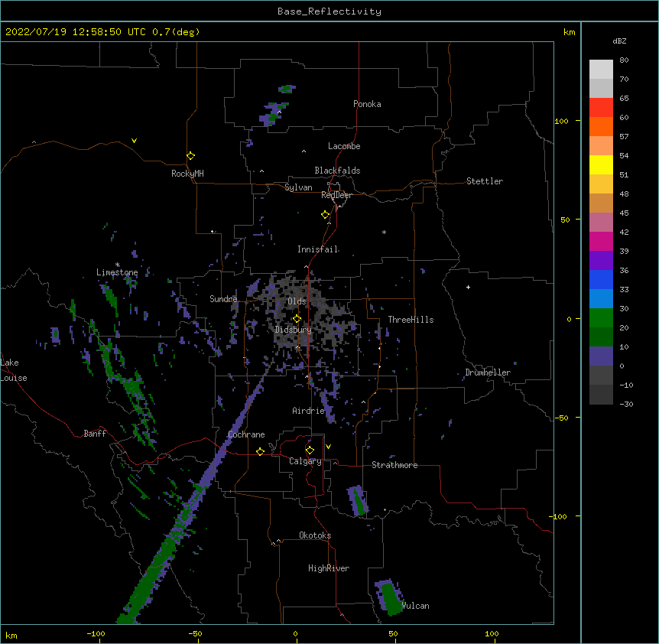Click the km unit label at bottom-left
Viewport: 659px width, 644px height.
[11, 636]
